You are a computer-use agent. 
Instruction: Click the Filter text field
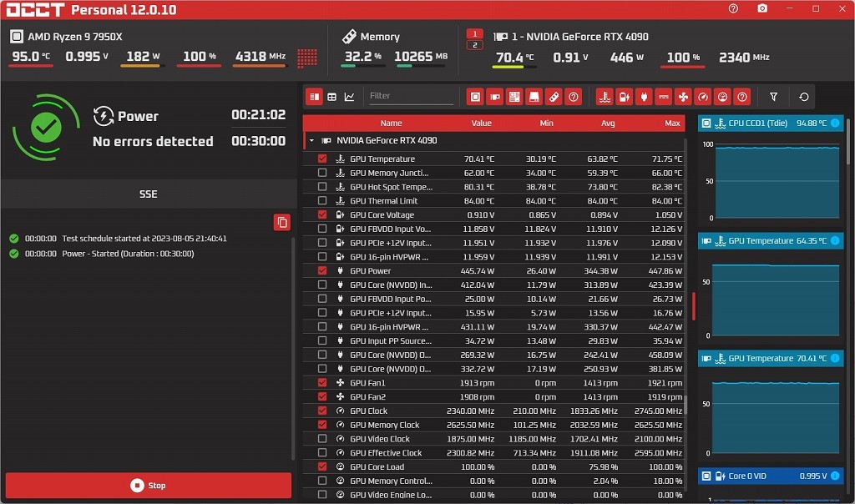coord(411,96)
